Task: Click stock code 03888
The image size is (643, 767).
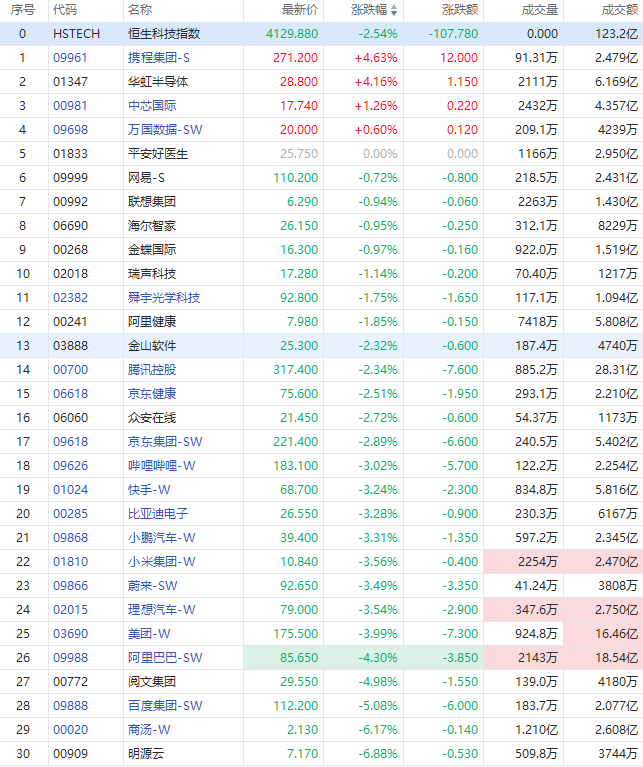Action: [70, 345]
